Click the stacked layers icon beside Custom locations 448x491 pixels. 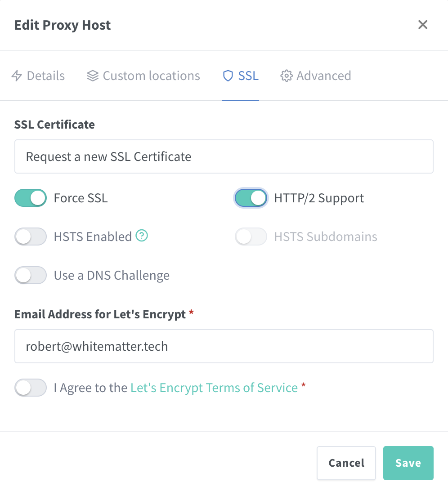coord(93,76)
